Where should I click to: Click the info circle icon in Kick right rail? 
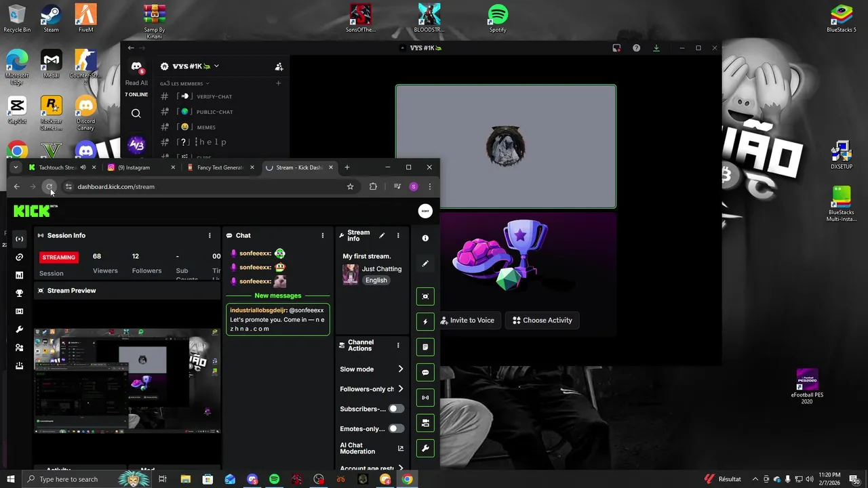[425, 238]
